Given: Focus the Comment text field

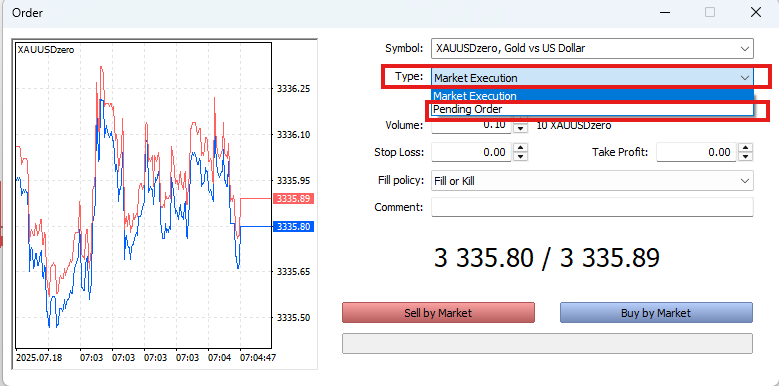Looking at the screenshot, I should [x=592, y=207].
